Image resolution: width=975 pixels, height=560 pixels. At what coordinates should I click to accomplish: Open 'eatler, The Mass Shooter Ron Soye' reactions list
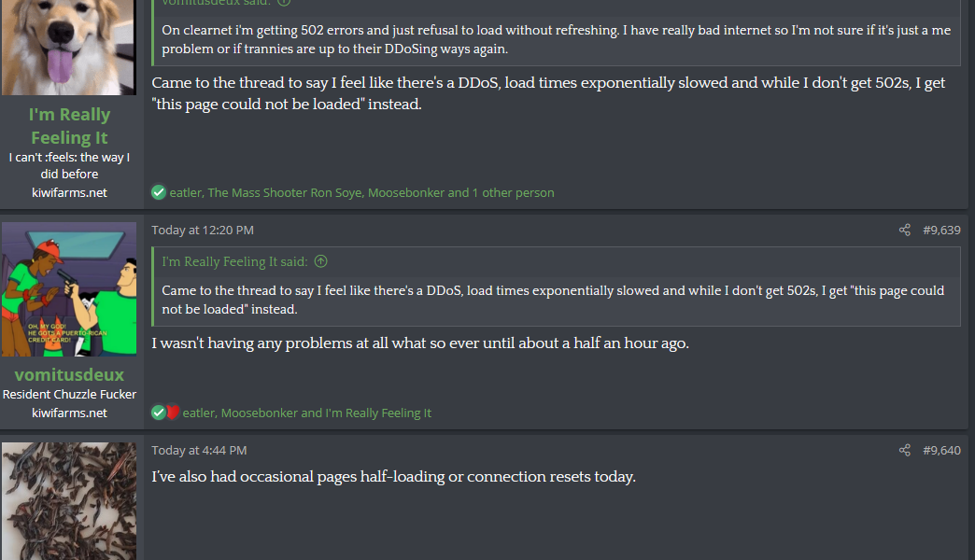(x=362, y=192)
